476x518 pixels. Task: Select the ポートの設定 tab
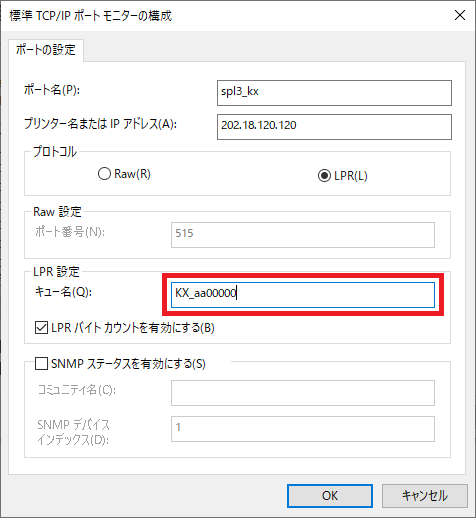46,50
